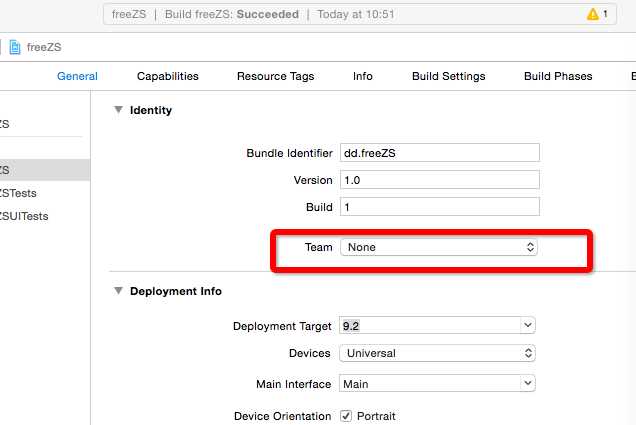
Task: Open the Team dropdown showing None
Action: coord(439,247)
